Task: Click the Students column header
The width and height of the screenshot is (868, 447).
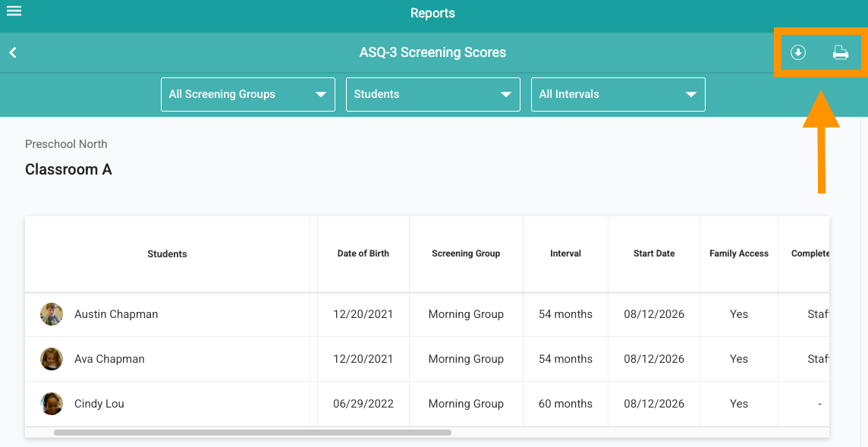Action: click(167, 253)
